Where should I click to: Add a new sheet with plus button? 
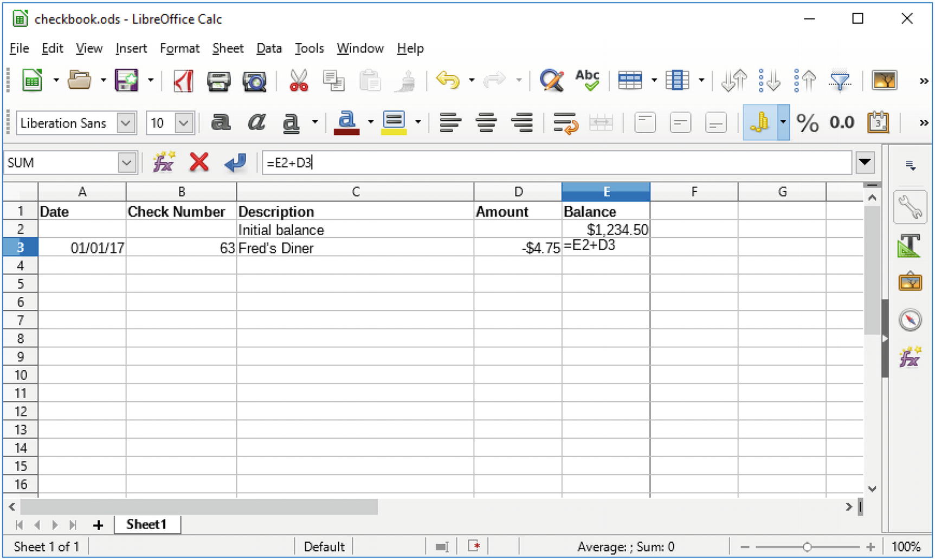[98, 525]
